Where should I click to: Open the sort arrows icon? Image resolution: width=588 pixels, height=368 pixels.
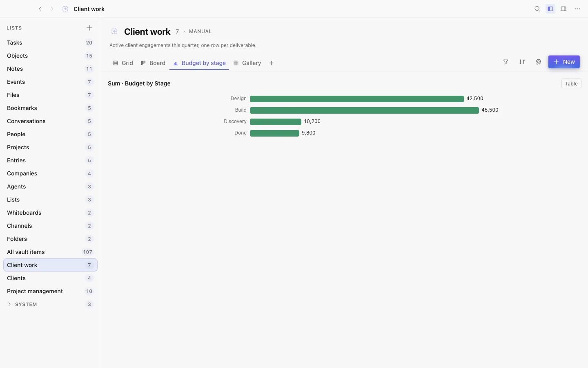[522, 62]
